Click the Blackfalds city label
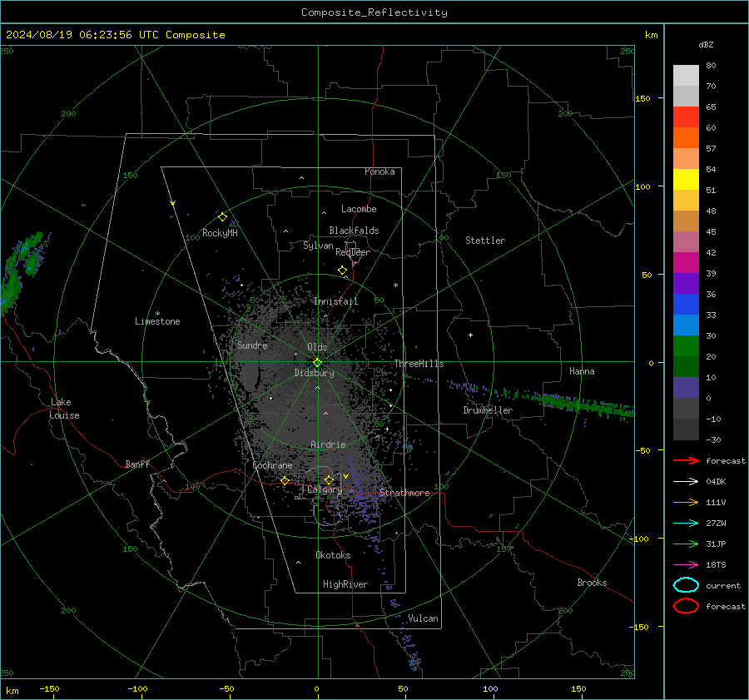Viewport: 749px width, 700px height. (x=354, y=231)
